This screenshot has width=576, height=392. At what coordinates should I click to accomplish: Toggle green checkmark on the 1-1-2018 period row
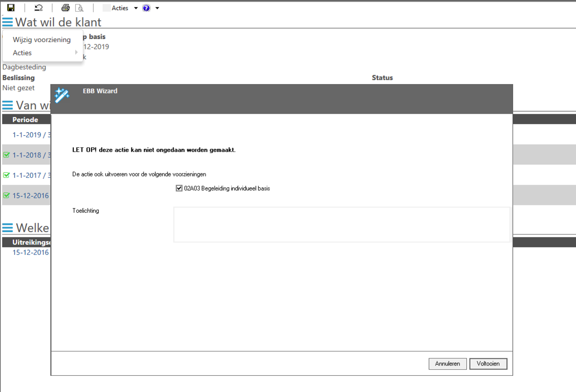(6, 155)
